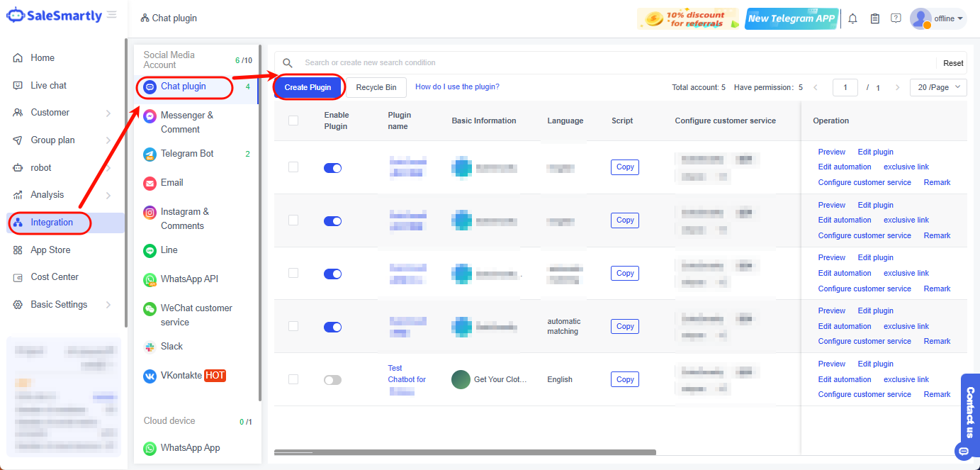Viewport: 980px width, 470px height.
Task: Click the help question mark icon
Action: pos(896,18)
